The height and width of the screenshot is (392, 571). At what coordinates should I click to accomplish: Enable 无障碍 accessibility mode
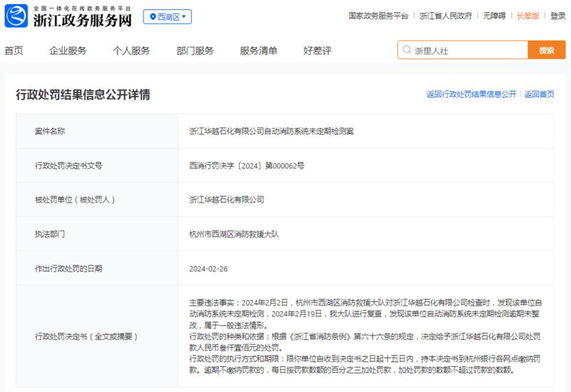click(494, 16)
